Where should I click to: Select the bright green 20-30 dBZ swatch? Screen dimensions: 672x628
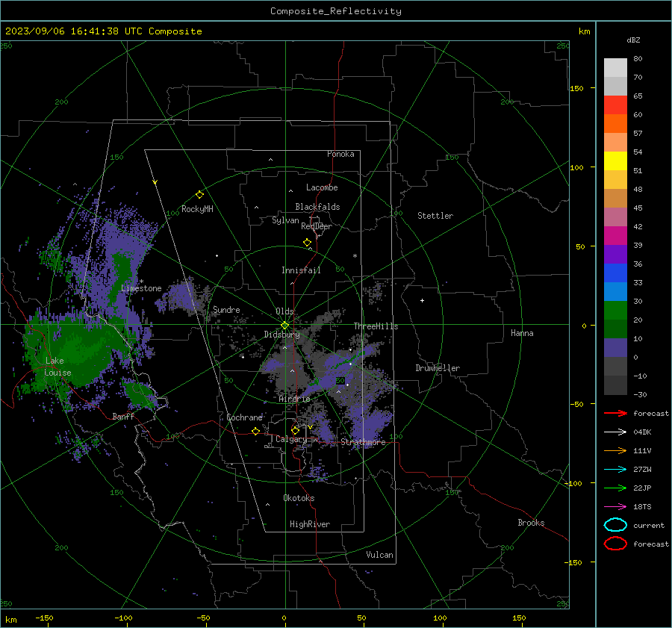615,310
